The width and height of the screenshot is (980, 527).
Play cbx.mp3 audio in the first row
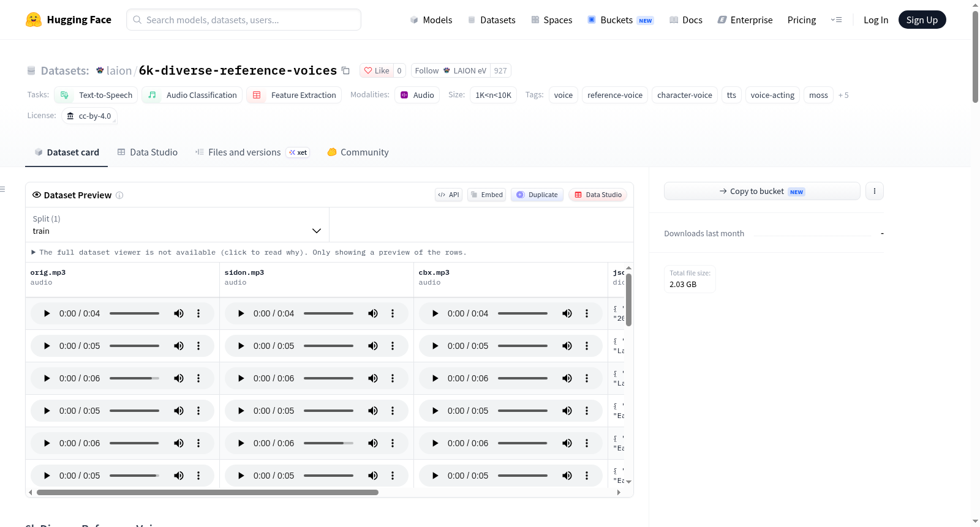point(435,313)
